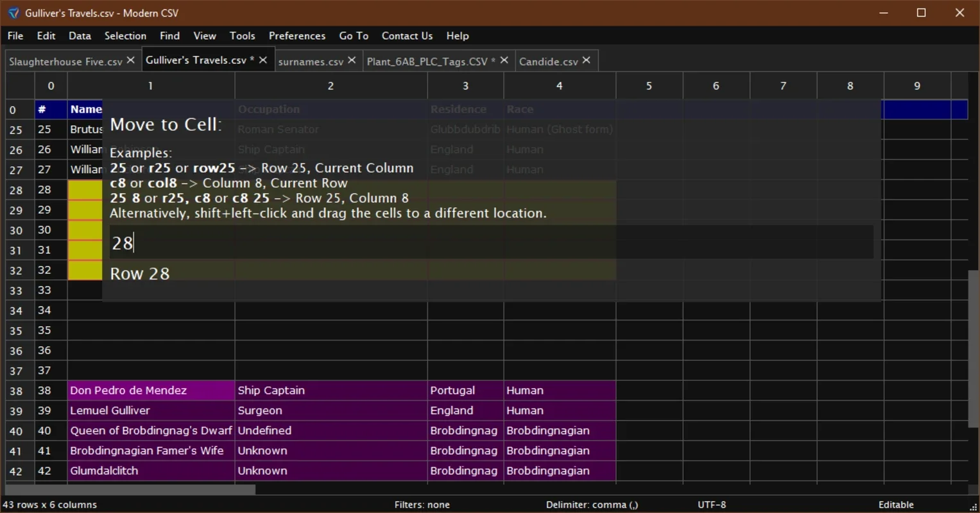The image size is (980, 513).
Task: Click the vertical scrollbar thumb
Action: coord(974,348)
